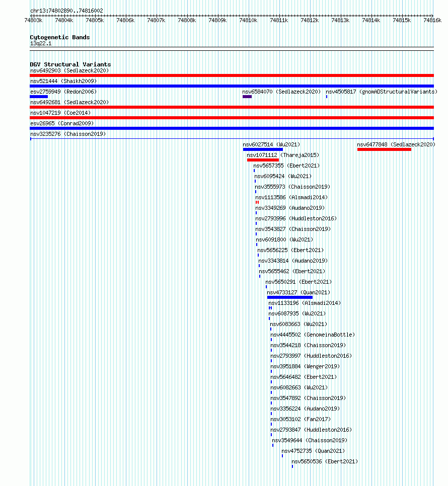This screenshot has width=448, height=486.
Task: Click the nsv1113586 (Alsmadi2014) label
Action: pyautogui.click(x=291, y=197)
